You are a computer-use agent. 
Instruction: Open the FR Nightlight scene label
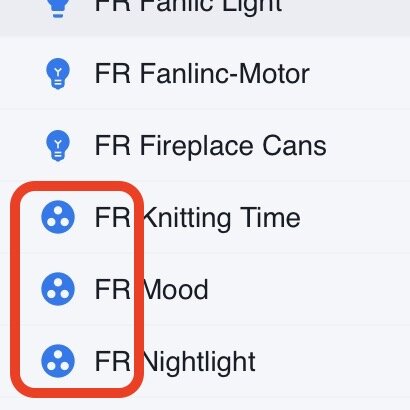175,361
